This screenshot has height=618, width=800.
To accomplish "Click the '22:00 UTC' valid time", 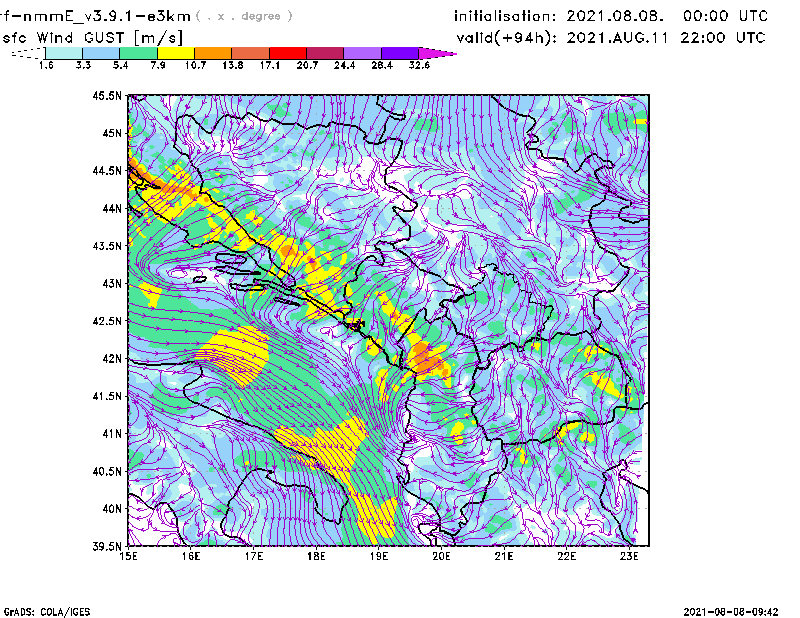I will [x=723, y=38].
